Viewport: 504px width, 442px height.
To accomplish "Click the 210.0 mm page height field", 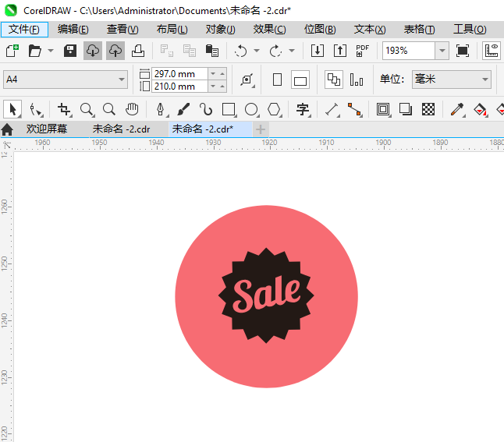I will coord(179,87).
